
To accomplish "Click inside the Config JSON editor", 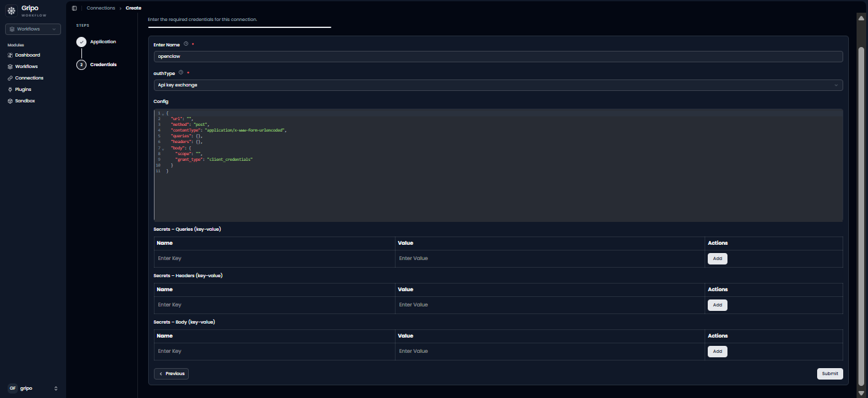I will coord(498,165).
